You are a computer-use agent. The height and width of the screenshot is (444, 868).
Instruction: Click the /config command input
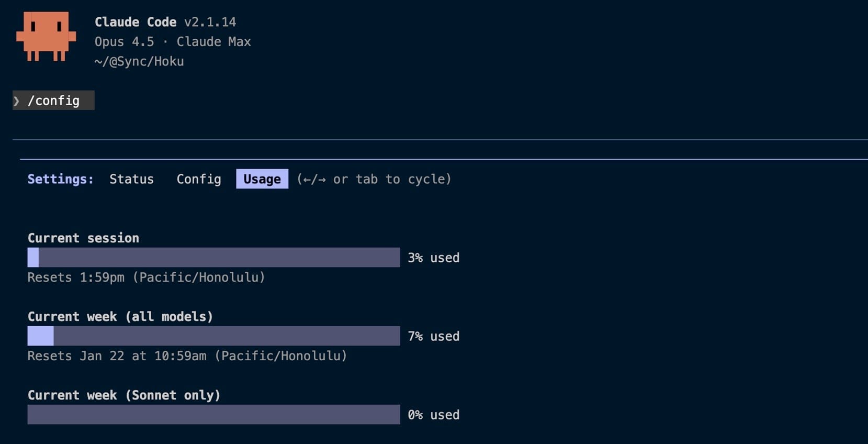click(53, 101)
